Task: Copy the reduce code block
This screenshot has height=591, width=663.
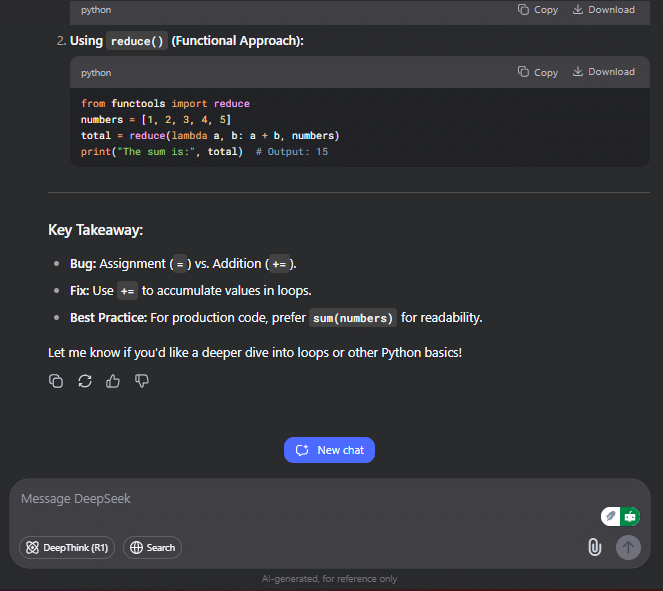Action: point(537,72)
